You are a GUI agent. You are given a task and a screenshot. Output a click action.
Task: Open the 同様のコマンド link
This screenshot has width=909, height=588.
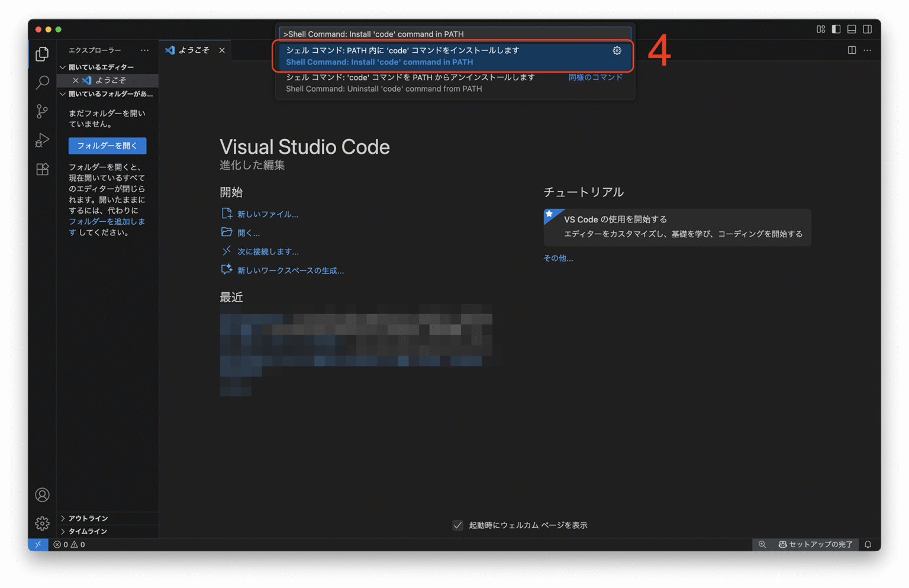coord(595,77)
